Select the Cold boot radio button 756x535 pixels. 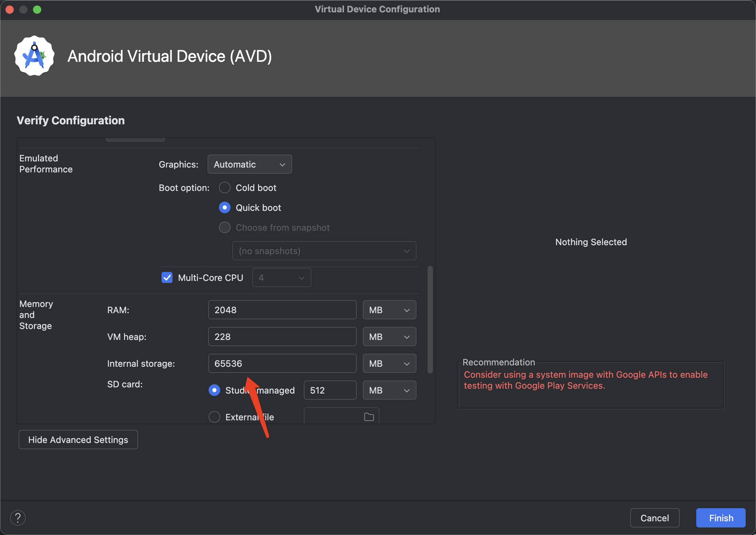(x=225, y=187)
